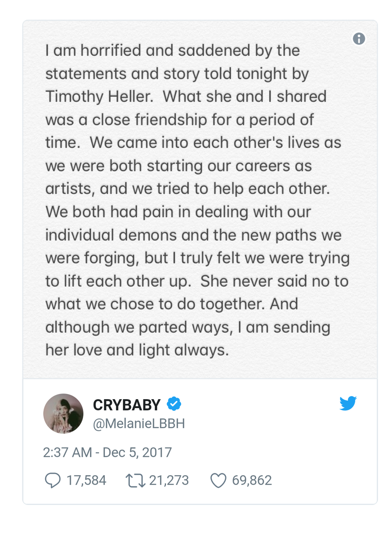Screen dimensions: 392x535
Task: Open the @MelanieLBBH handle link
Action: pos(139,424)
